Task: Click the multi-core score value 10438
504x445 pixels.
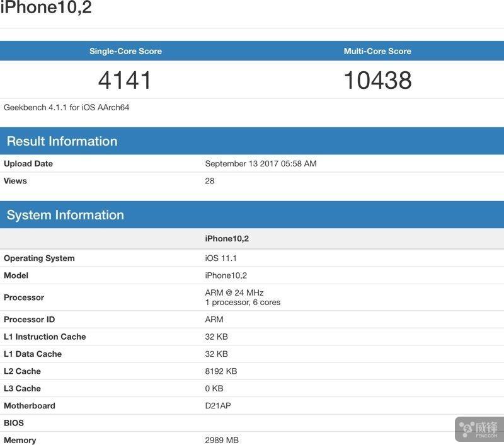Action: [x=377, y=80]
